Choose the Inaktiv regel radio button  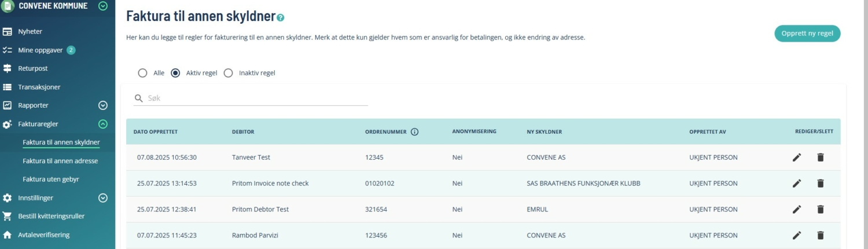click(x=228, y=73)
